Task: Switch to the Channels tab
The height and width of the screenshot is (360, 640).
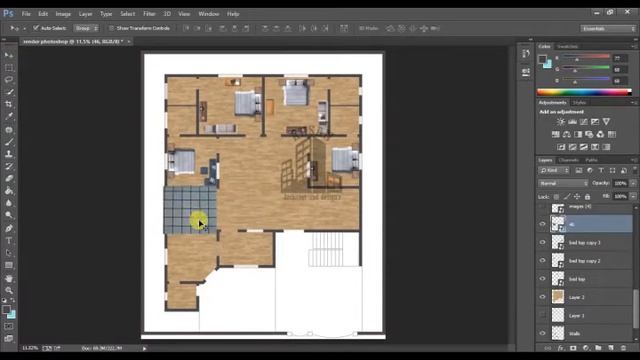Action: click(x=569, y=160)
